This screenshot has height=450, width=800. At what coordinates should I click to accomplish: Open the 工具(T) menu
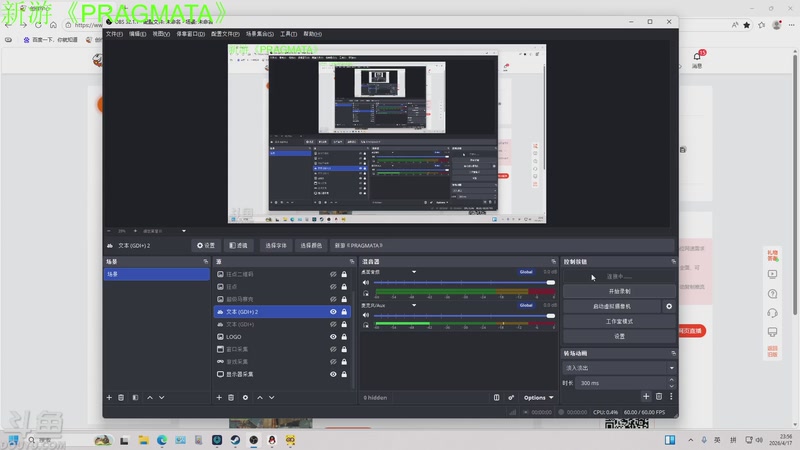coord(288,34)
